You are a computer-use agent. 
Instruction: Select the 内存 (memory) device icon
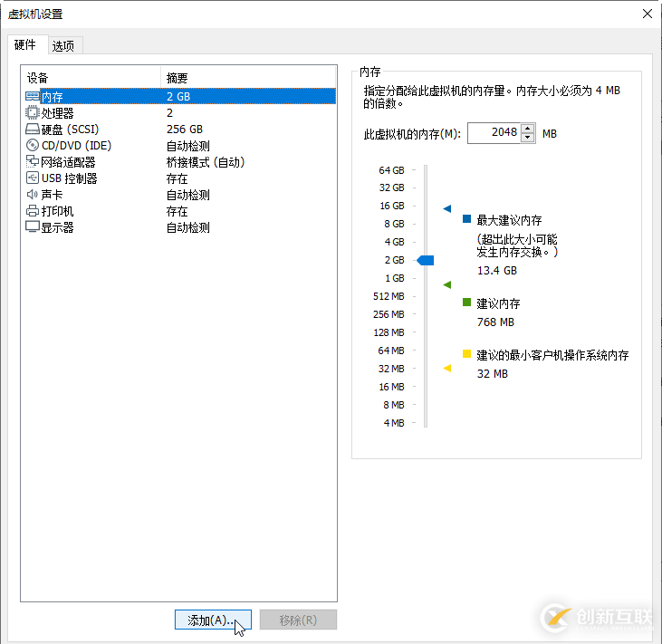[x=33, y=96]
